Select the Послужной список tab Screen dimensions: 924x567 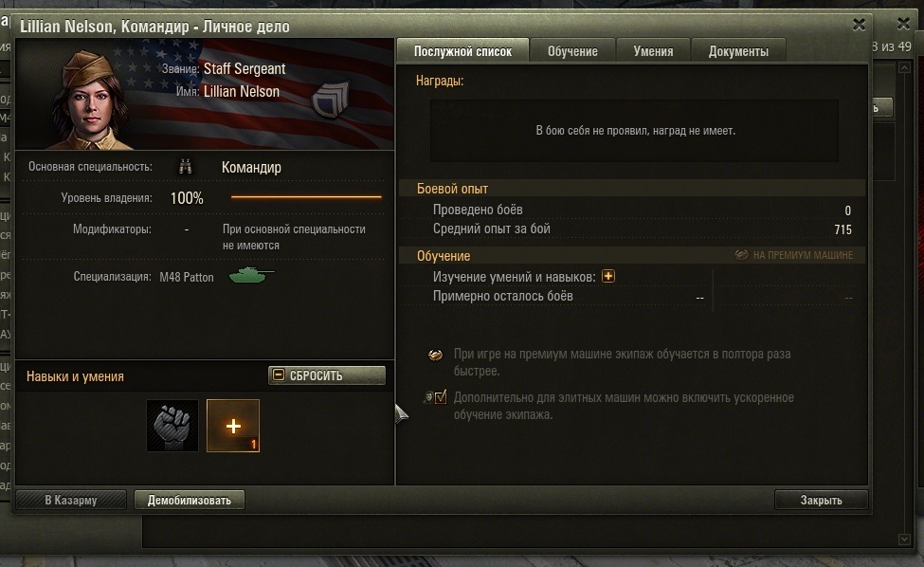point(462,51)
